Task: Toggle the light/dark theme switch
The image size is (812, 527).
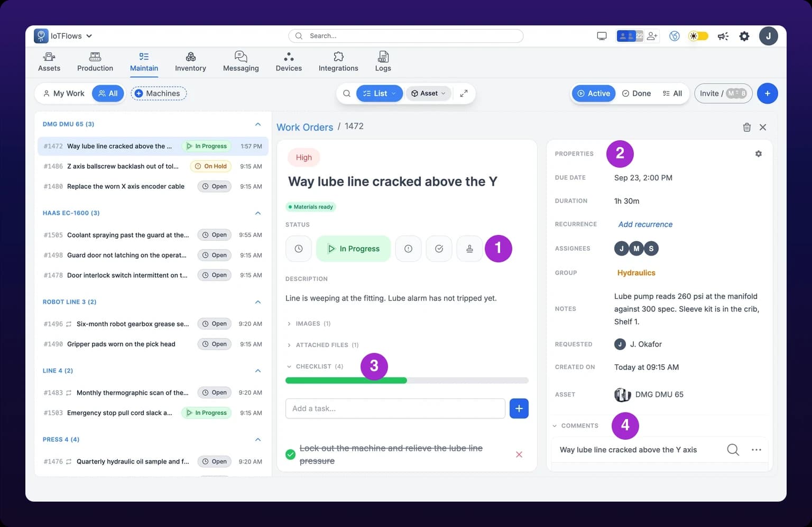Action: point(698,36)
